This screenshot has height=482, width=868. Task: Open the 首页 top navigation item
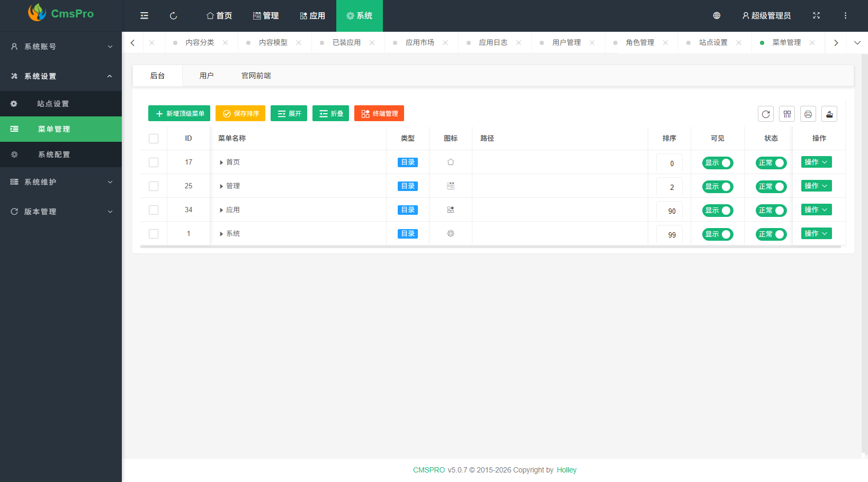(x=219, y=16)
